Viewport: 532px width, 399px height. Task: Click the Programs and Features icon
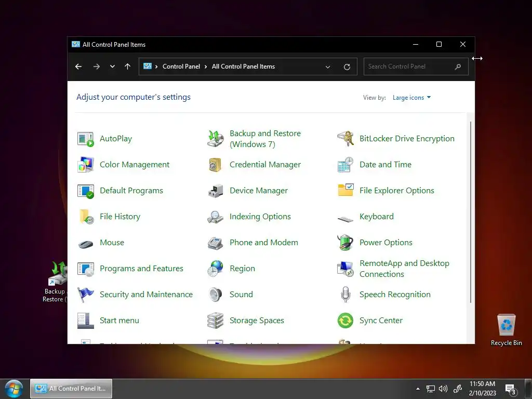click(x=86, y=269)
